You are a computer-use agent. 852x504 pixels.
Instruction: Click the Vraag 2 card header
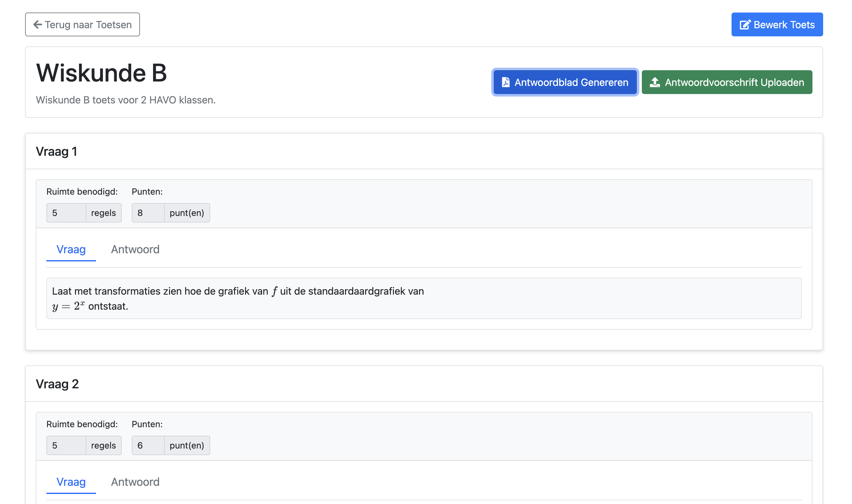click(424, 384)
